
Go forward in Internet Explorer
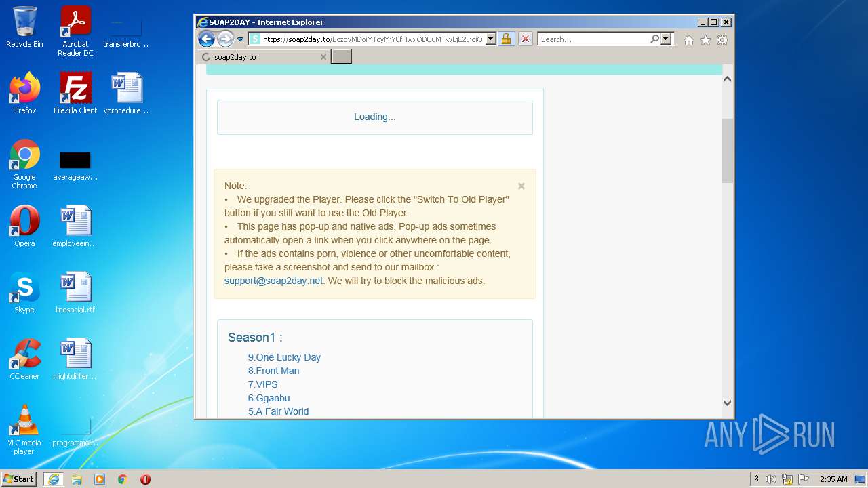point(226,39)
